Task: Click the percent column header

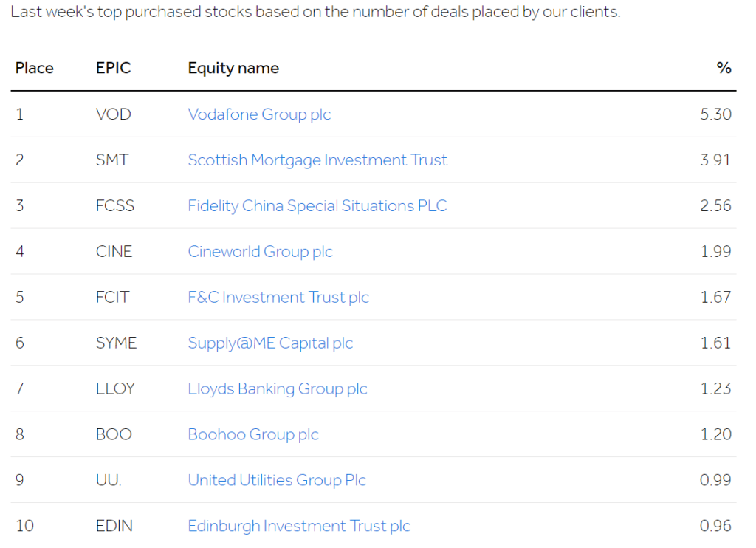Action: point(724,68)
